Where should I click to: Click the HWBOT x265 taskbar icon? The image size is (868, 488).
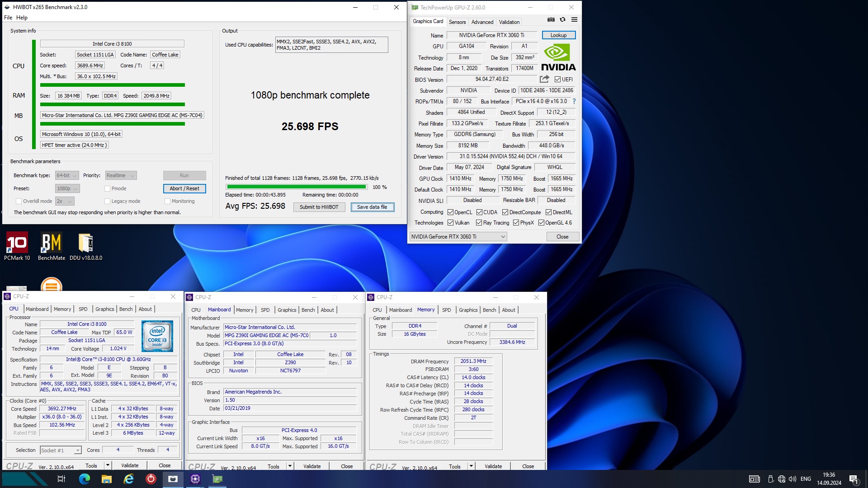[173, 479]
